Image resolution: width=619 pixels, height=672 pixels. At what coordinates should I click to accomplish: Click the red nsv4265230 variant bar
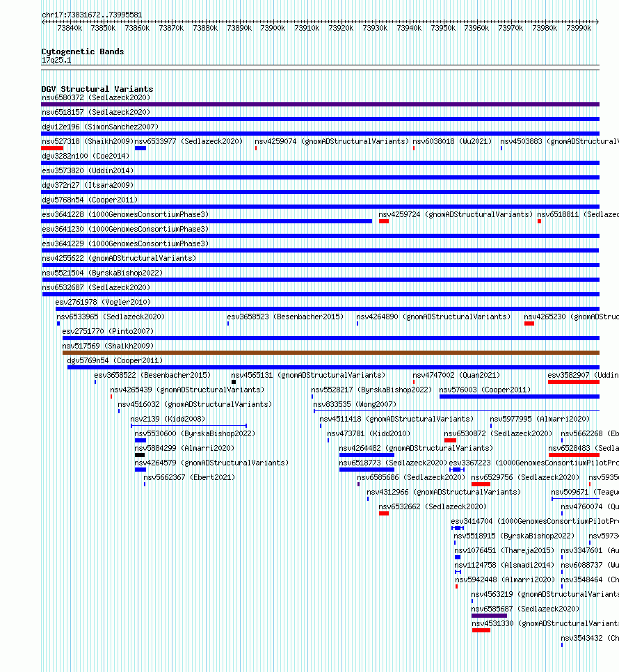point(529,323)
